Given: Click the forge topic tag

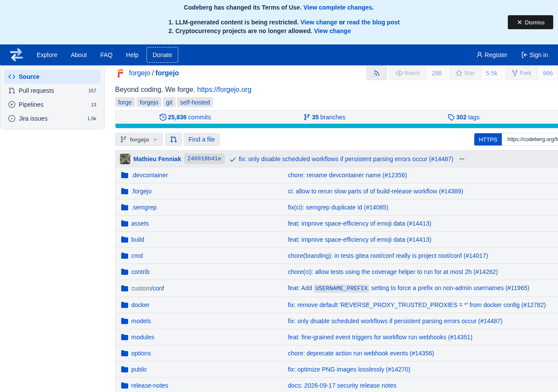Looking at the screenshot, I should coord(125,102).
